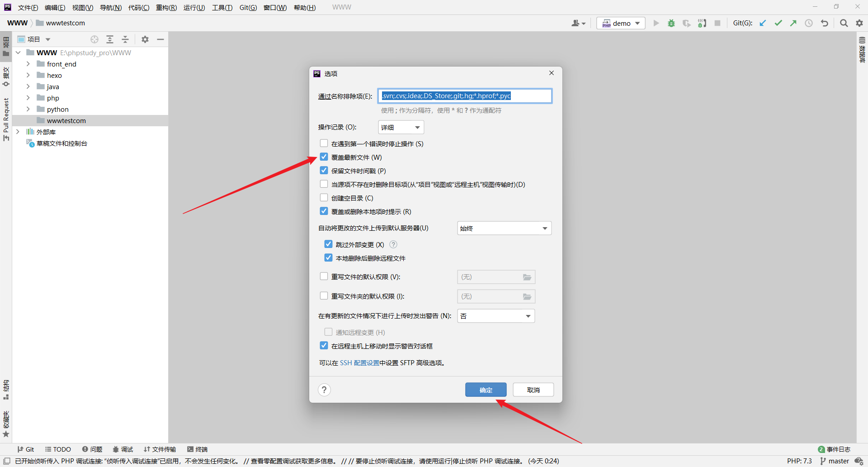Open Search Everywhere magnifier
The width and height of the screenshot is (868, 467).
pos(844,23)
